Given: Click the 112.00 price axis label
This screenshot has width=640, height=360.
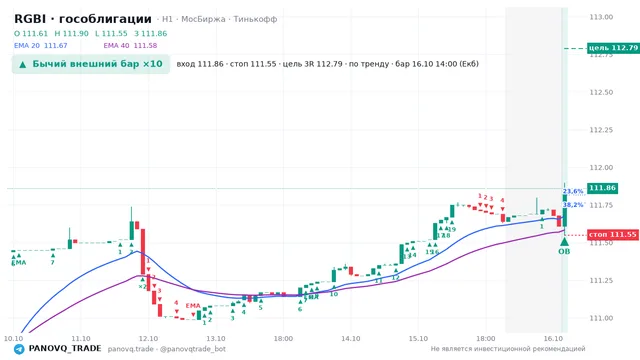Looking at the screenshot, I should click(x=601, y=167).
